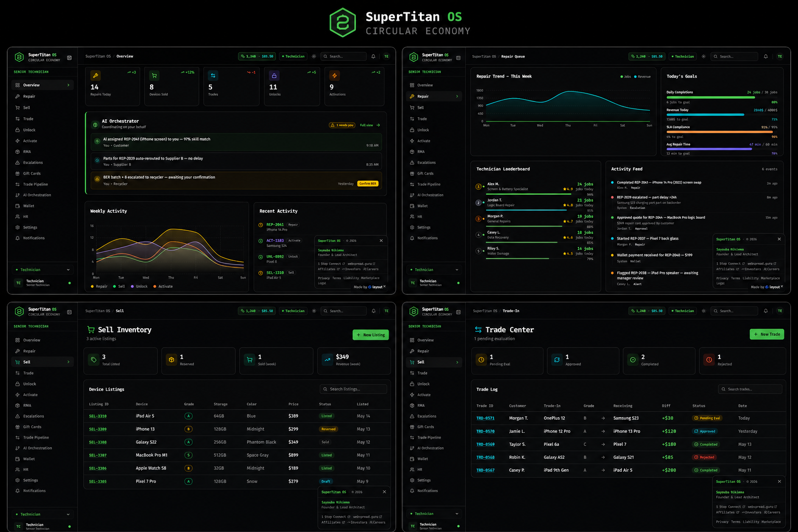Image resolution: width=798 pixels, height=532 pixels.
Task: Click the lightning icon on Activations card
Action: (335, 75)
